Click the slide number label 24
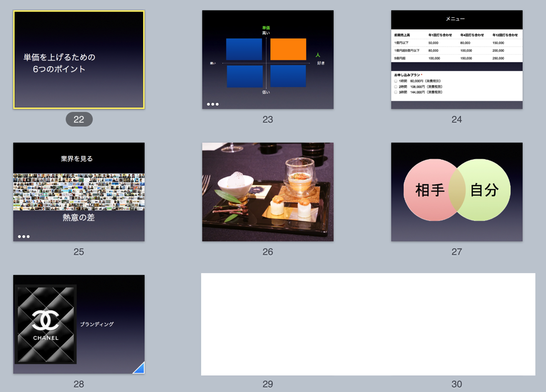This screenshot has width=546, height=392. click(x=457, y=119)
